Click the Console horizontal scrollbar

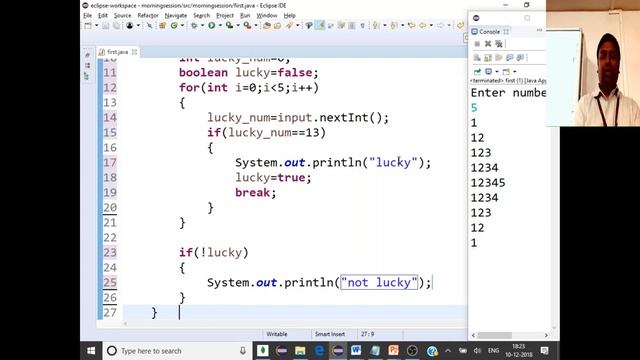click(x=495, y=335)
